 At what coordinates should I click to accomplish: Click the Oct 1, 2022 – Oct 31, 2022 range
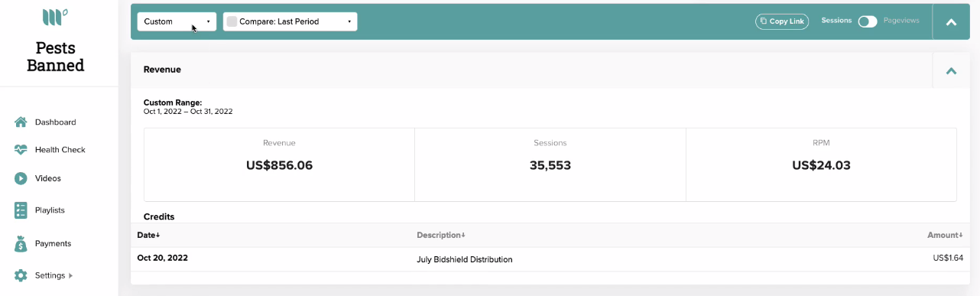[188, 112]
